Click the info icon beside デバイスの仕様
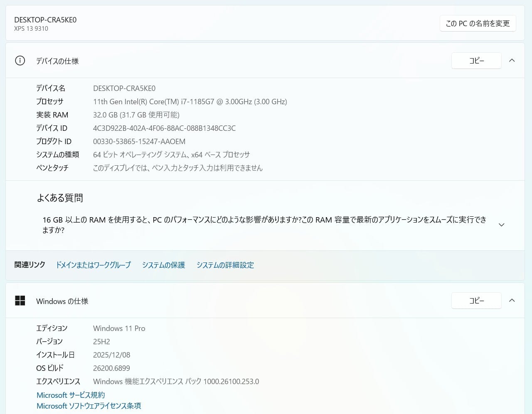The height and width of the screenshot is (414, 532). tap(20, 61)
